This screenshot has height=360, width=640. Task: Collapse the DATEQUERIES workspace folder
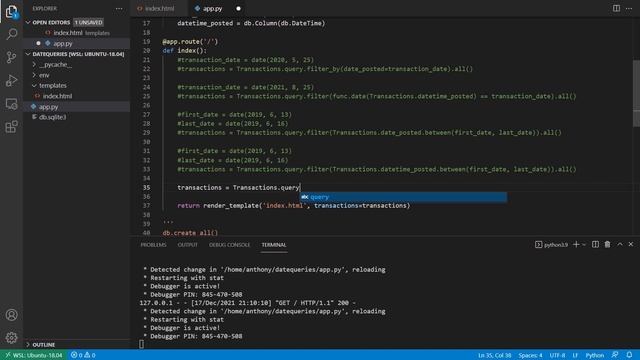28,54
